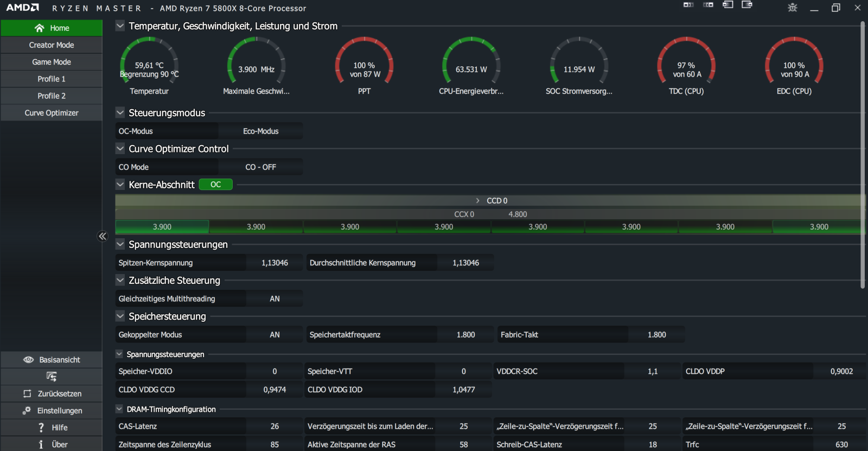Click the Trfc value 630
The width and height of the screenshot is (868, 451).
841,444
